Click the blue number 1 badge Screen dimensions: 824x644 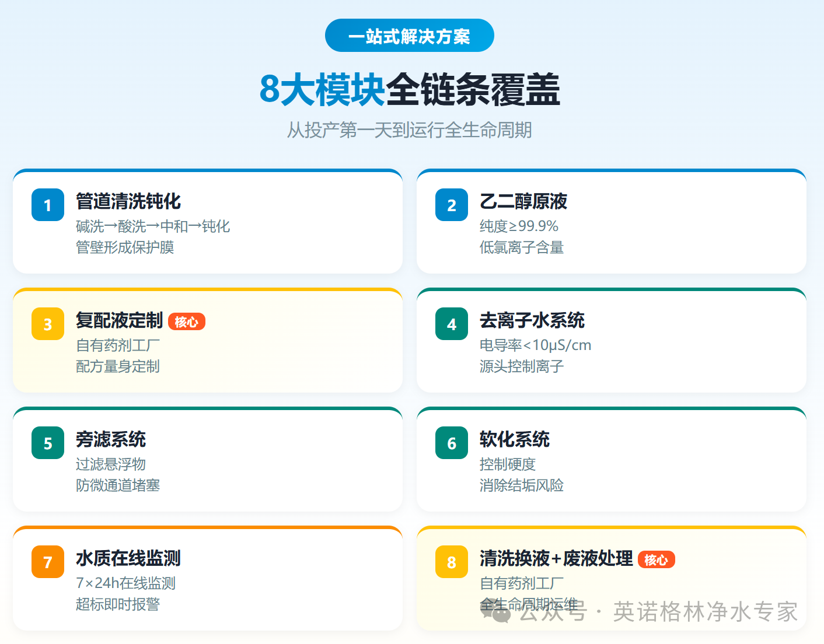coord(48,205)
